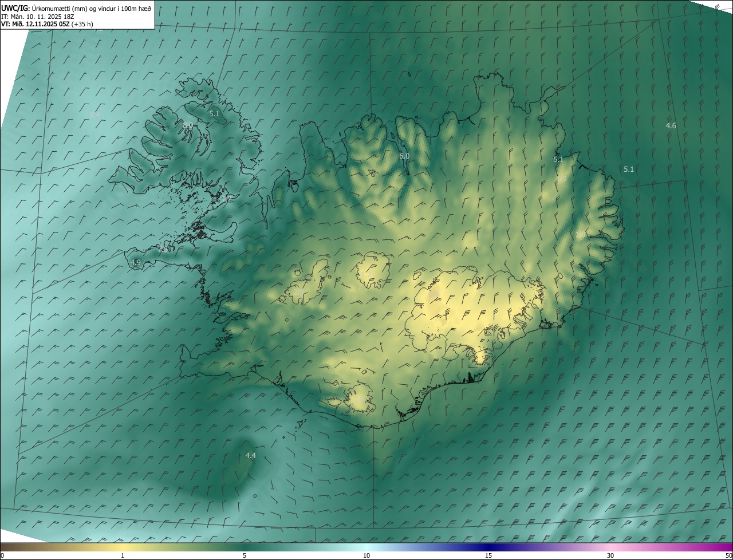Click the 7.8 value label on the map

click(x=164, y=250)
